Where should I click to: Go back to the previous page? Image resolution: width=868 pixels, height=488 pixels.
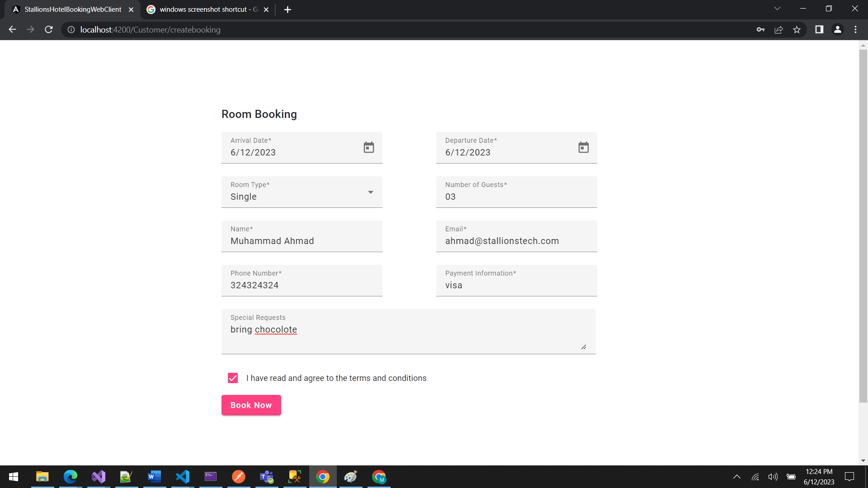tap(12, 29)
